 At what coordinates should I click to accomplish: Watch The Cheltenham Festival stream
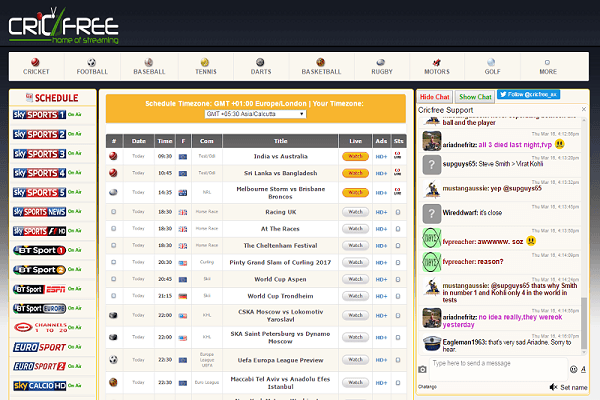tap(355, 245)
